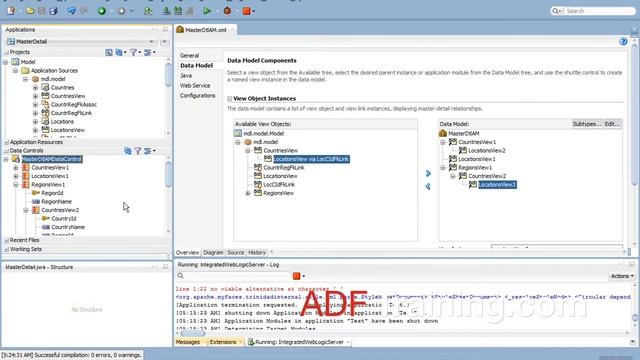Viewport: 640px width, 360px height.
Task: Click Data Controls refresh icon
Action: pyautogui.click(x=128, y=151)
